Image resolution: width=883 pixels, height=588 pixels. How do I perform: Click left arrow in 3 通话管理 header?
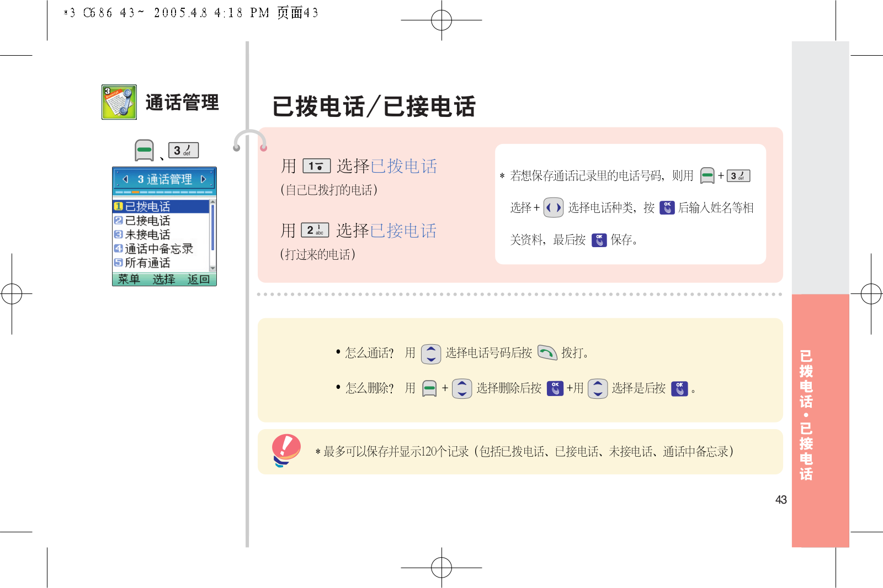click(126, 179)
